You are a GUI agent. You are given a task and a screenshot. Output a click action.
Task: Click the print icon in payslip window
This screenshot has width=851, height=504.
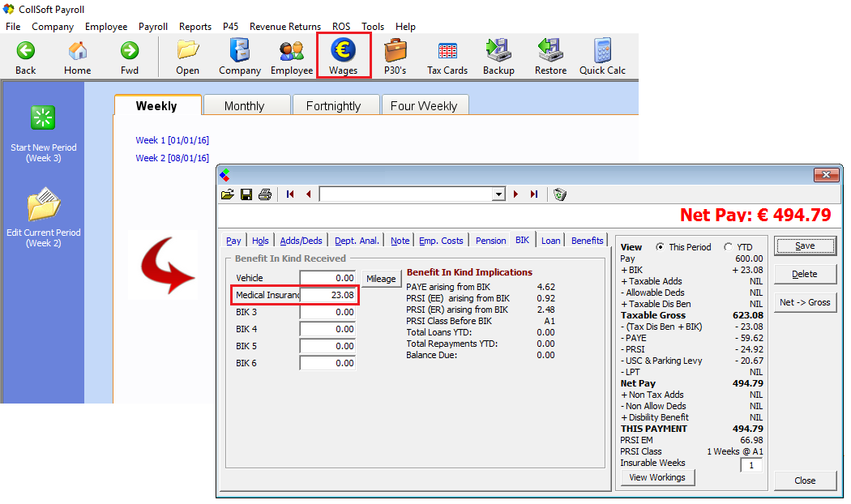[x=264, y=194]
